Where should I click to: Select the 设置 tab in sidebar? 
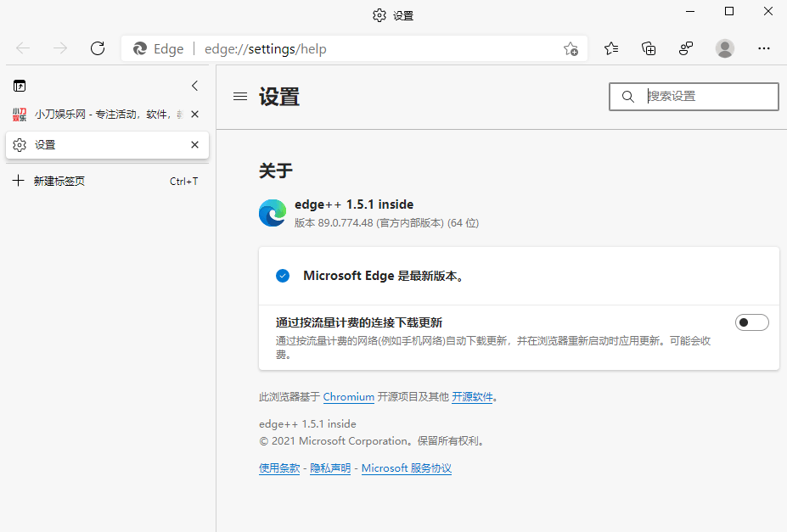click(x=107, y=145)
